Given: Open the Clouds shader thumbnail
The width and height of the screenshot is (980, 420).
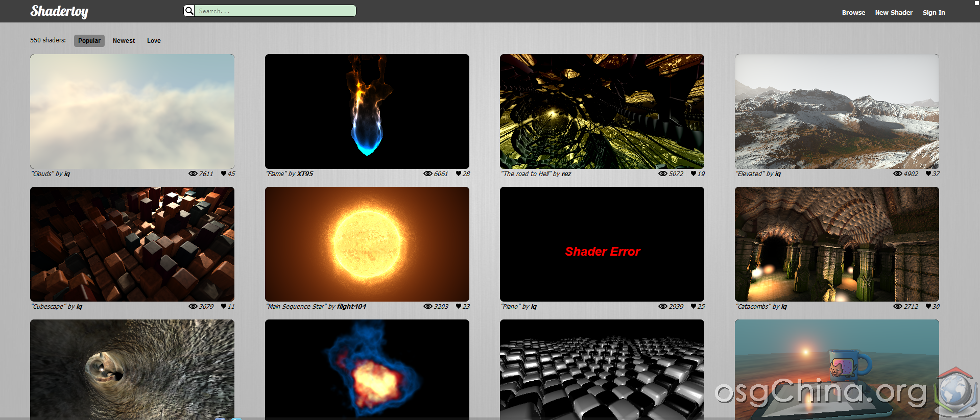Looking at the screenshot, I should (132, 111).
